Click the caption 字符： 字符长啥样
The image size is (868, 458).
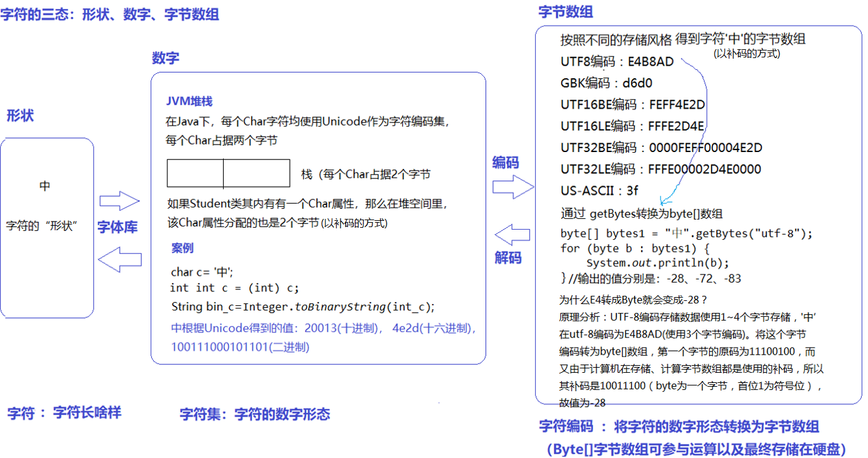[64, 413]
